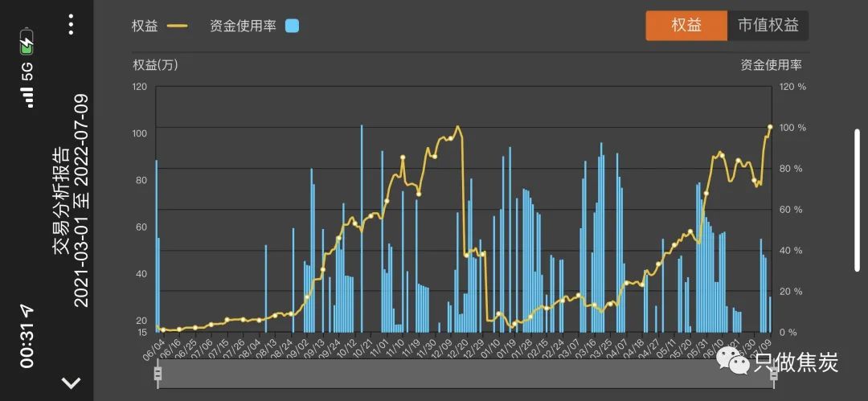Select the orange 权益 tab
868x401 pixels.
point(686,26)
